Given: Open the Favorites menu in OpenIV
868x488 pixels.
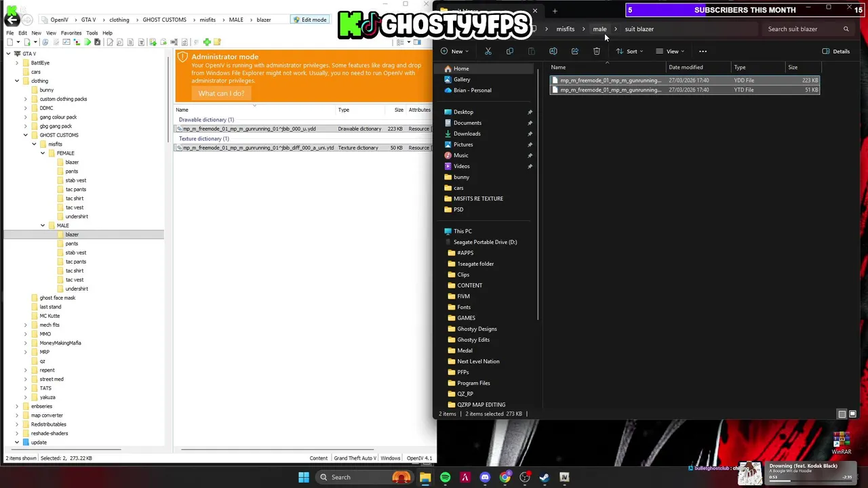Looking at the screenshot, I should pyautogui.click(x=71, y=33).
